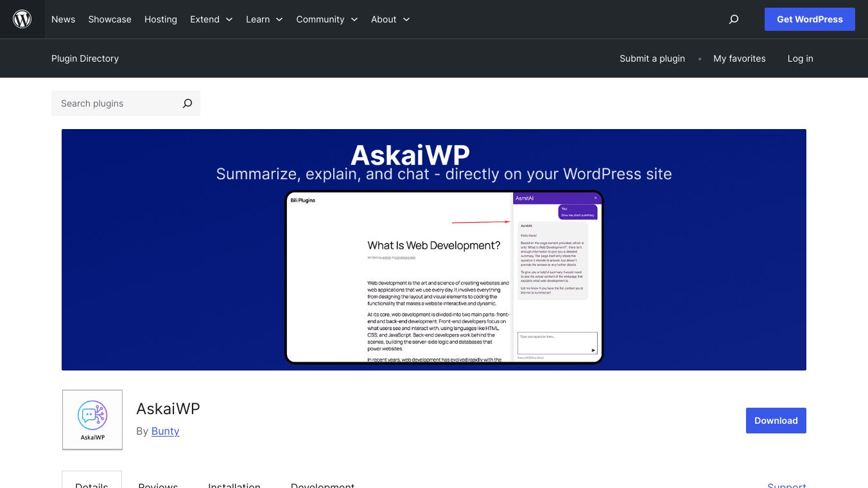Download the AskaiWP plugin
The height and width of the screenshot is (488, 868).
coord(776,421)
